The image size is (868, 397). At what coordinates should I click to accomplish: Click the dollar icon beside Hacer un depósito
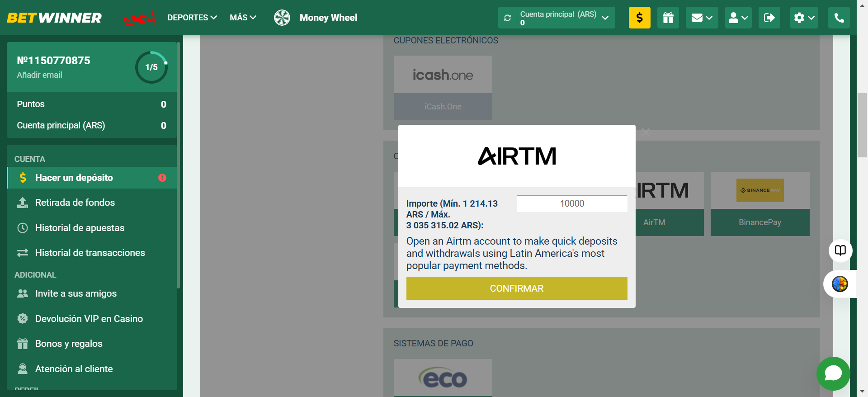[23, 178]
